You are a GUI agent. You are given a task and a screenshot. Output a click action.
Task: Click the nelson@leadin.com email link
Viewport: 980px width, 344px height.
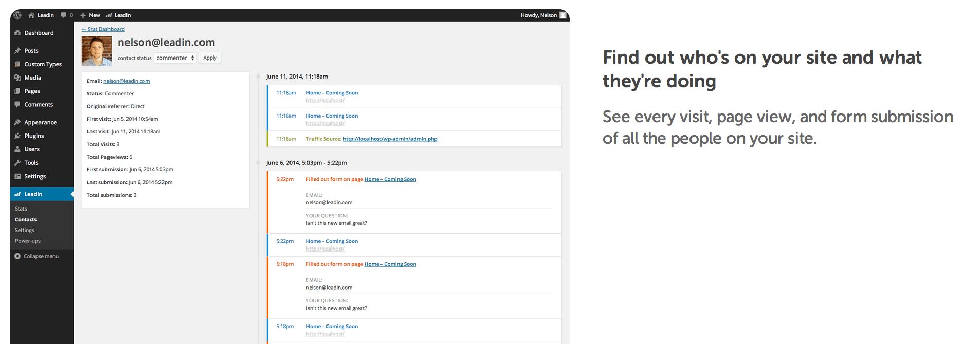click(126, 81)
